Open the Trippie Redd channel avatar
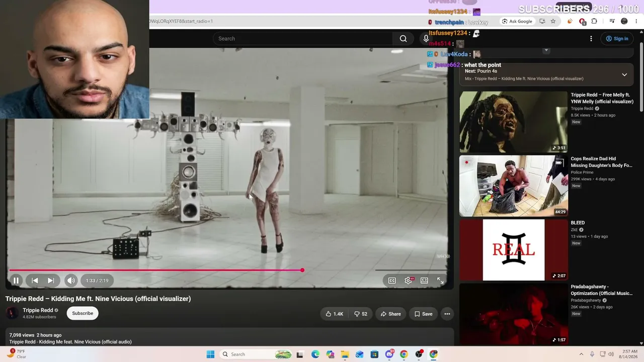This screenshot has width=644, height=362. [12, 313]
